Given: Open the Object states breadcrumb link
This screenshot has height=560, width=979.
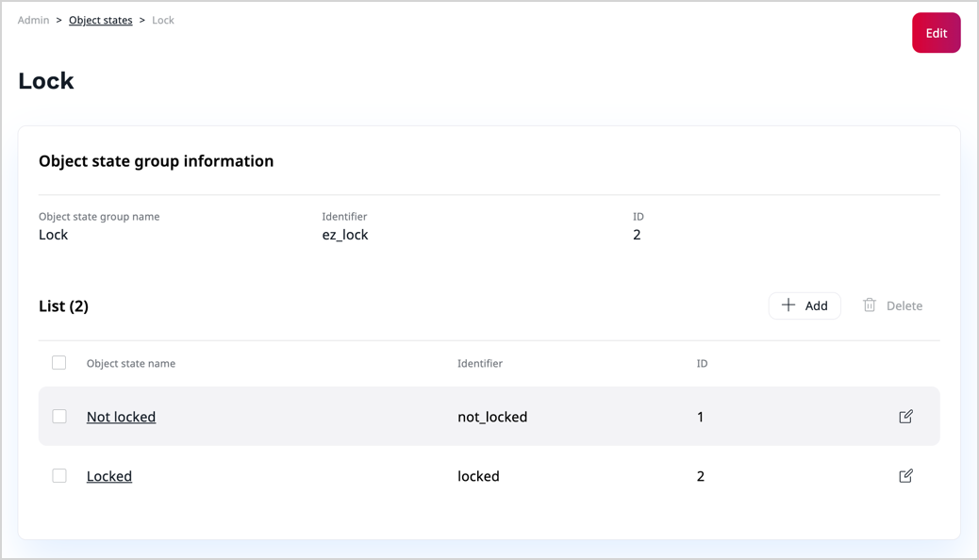Looking at the screenshot, I should (x=100, y=20).
